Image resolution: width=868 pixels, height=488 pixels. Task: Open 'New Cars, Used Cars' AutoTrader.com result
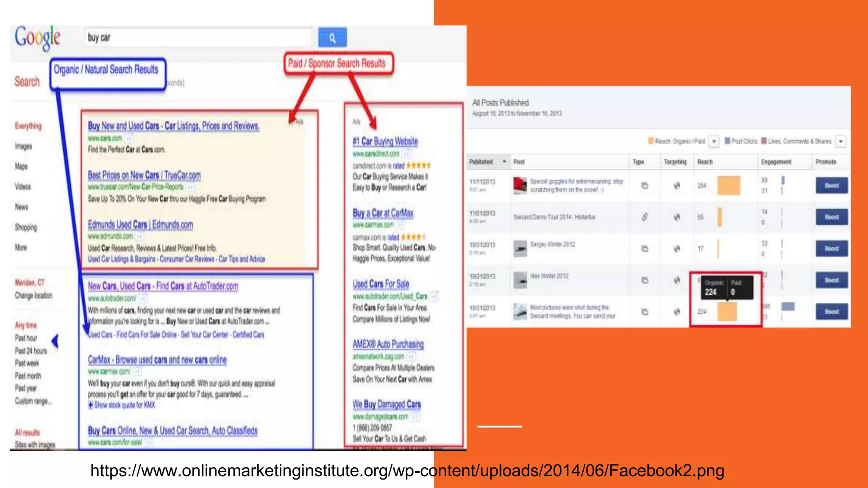163,286
